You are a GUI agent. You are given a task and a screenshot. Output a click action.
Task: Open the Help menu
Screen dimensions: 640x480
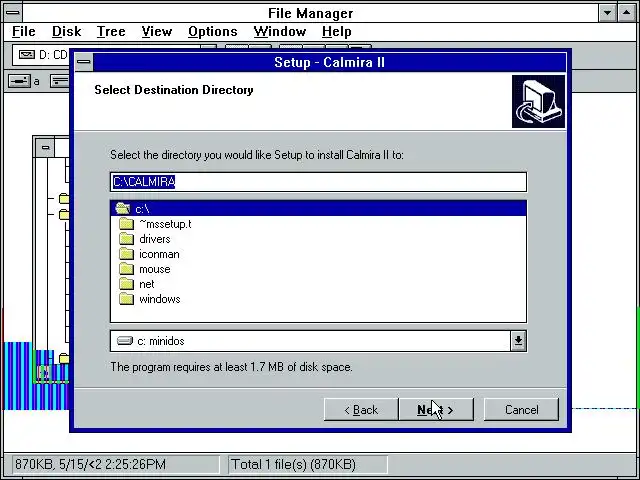336,31
